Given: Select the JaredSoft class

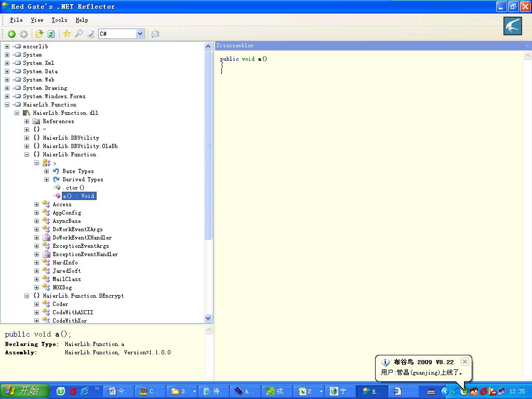Looking at the screenshot, I should point(66,271).
